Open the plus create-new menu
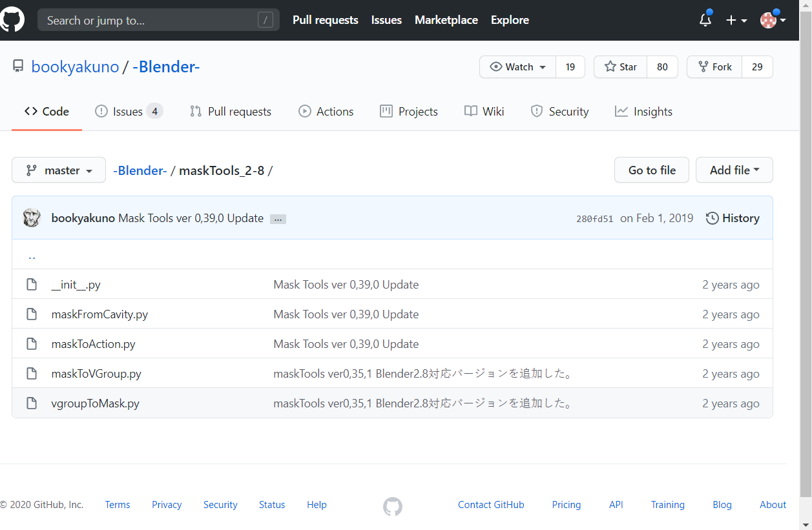The image size is (812, 530). pyautogui.click(x=736, y=21)
